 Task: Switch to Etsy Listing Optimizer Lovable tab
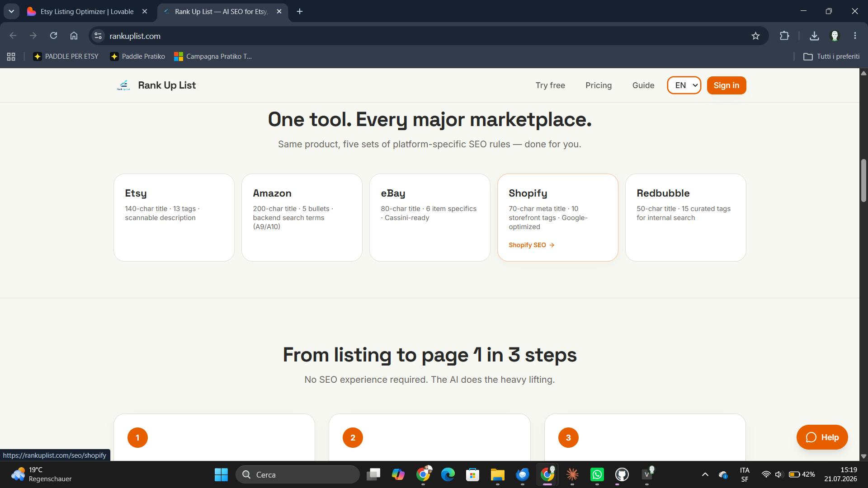coord(87,11)
